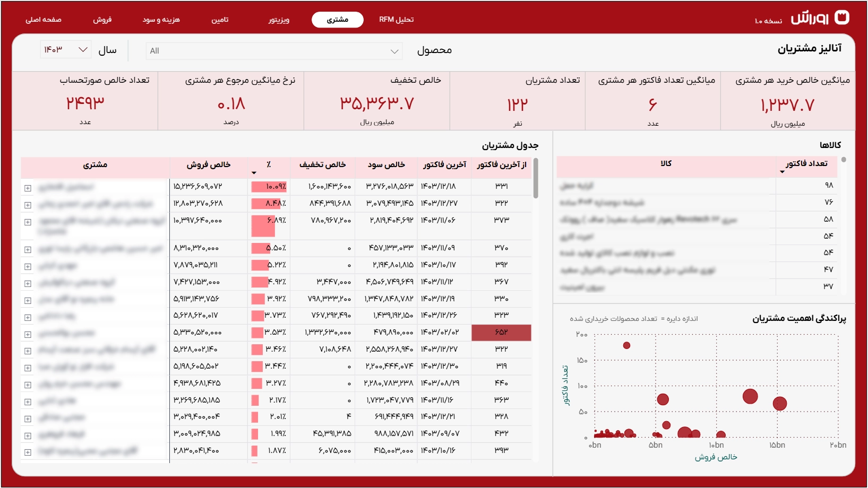Expand the customer row with ۶۵۲ days
868x488 pixels.
28,335
